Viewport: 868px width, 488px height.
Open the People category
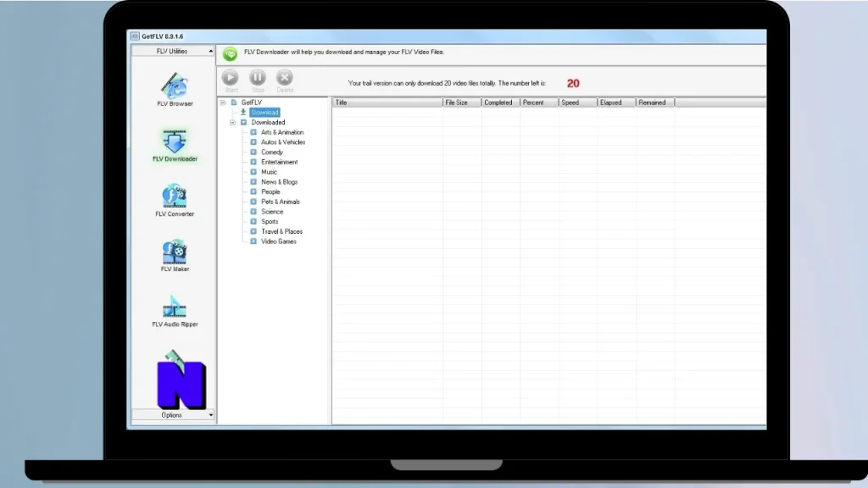270,192
